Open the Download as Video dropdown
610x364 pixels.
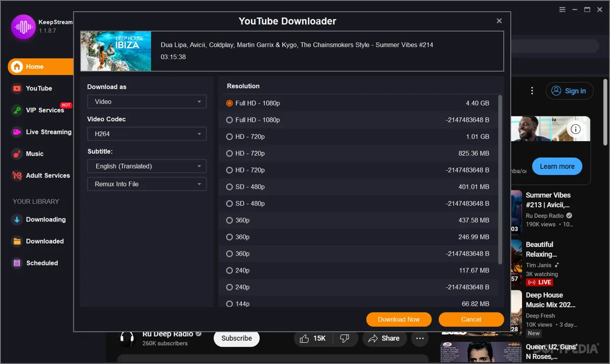[147, 102]
